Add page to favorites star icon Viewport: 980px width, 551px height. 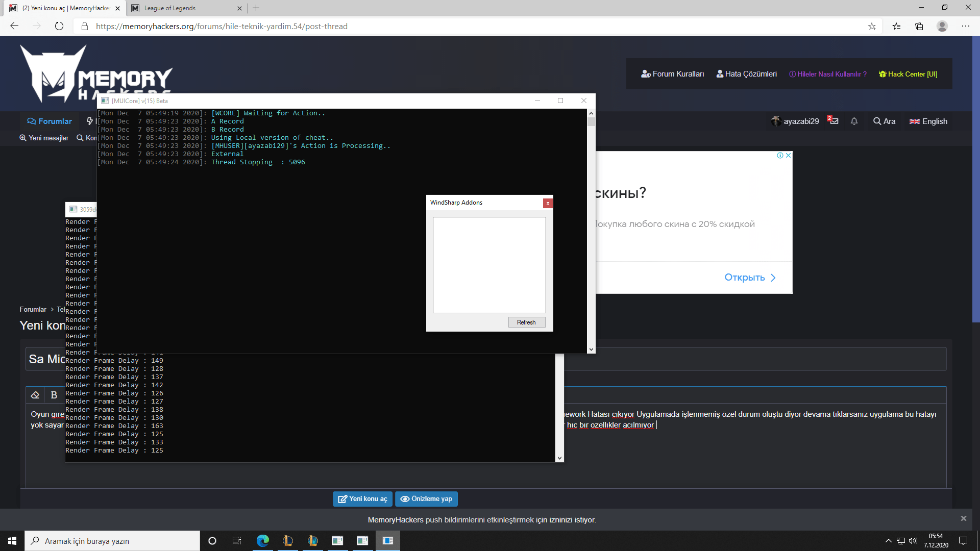coord(872,26)
